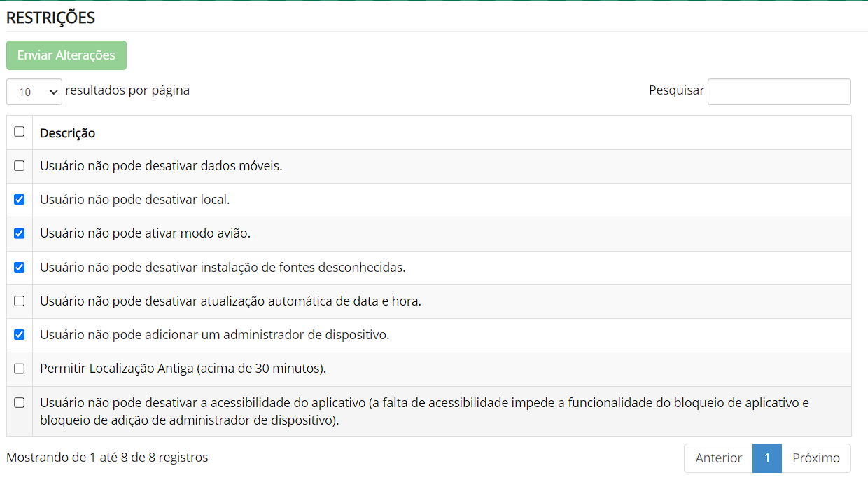Enable 'desativar a acessibilidade do aplicativo' checkbox
Image resolution: width=868 pixels, height=494 pixels.
[x=20, y=403]
